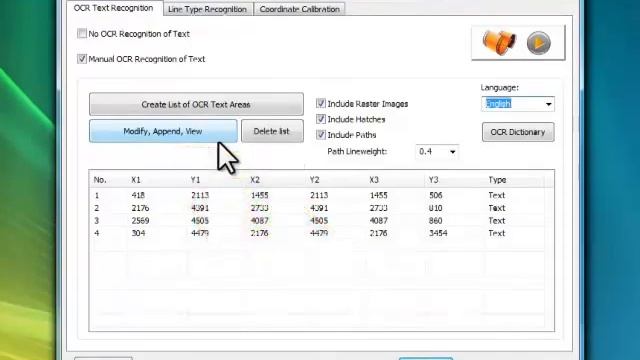Uncheck Include Raster Images
Screen dimensions: 640x360
[321, 103]
